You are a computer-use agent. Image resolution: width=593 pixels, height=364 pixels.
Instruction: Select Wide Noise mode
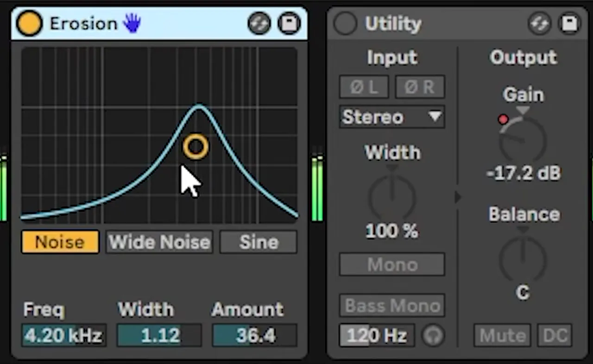159,242
